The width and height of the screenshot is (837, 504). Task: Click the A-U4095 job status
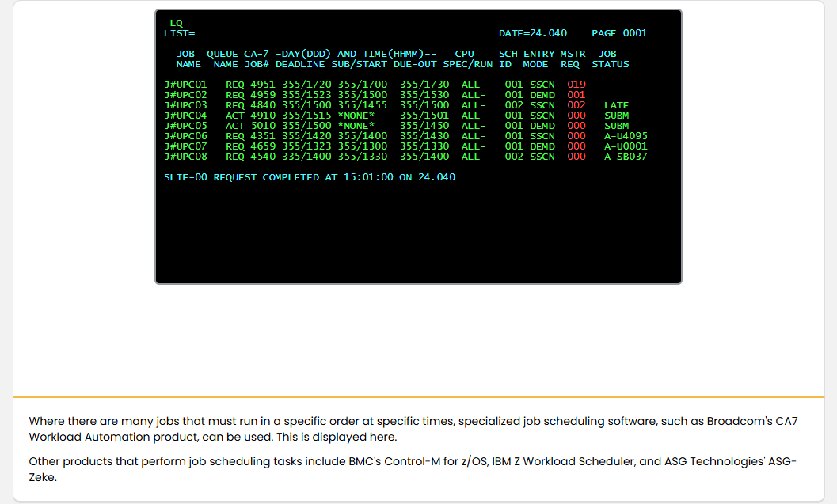tap(626, 136)
